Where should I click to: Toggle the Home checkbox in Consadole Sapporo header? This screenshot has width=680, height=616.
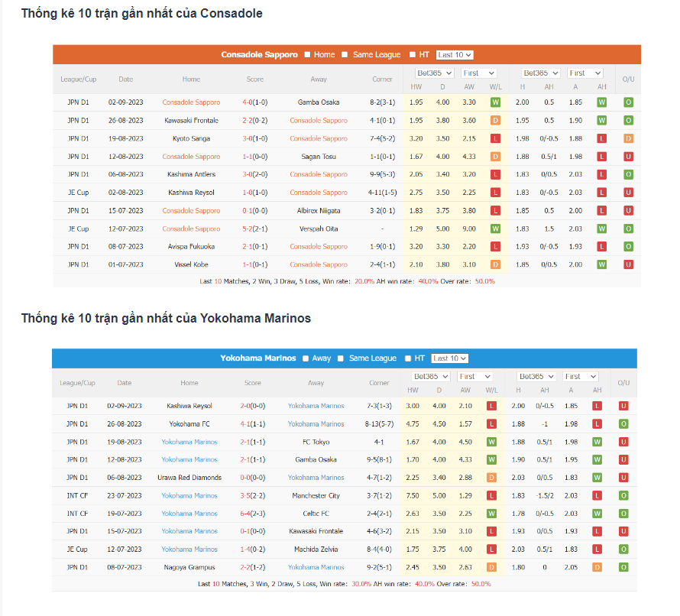(x=307, y=55)
